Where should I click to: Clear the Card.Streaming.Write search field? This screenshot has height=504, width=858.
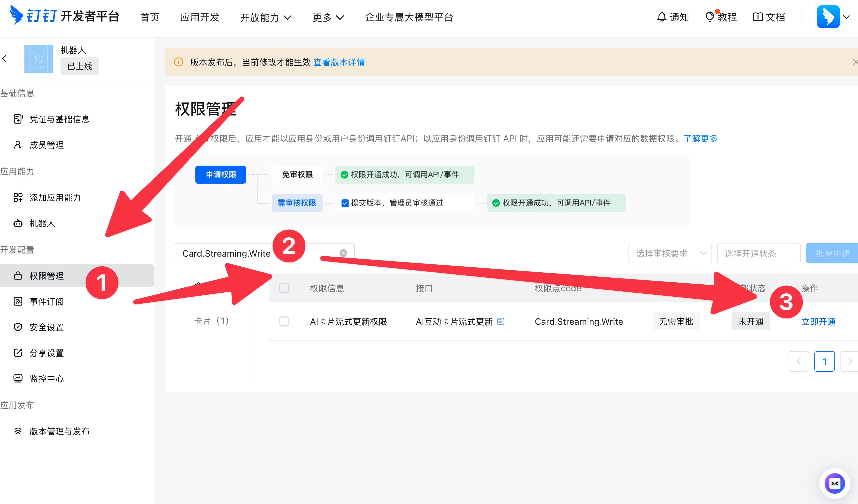(343, 253)
